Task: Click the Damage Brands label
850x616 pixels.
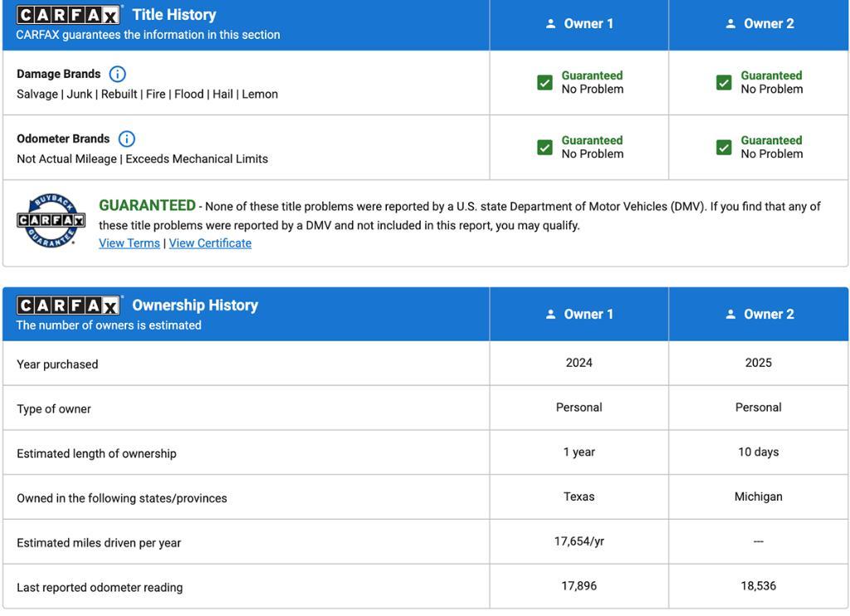Action: pyautogui.click(x=59, y=74)
